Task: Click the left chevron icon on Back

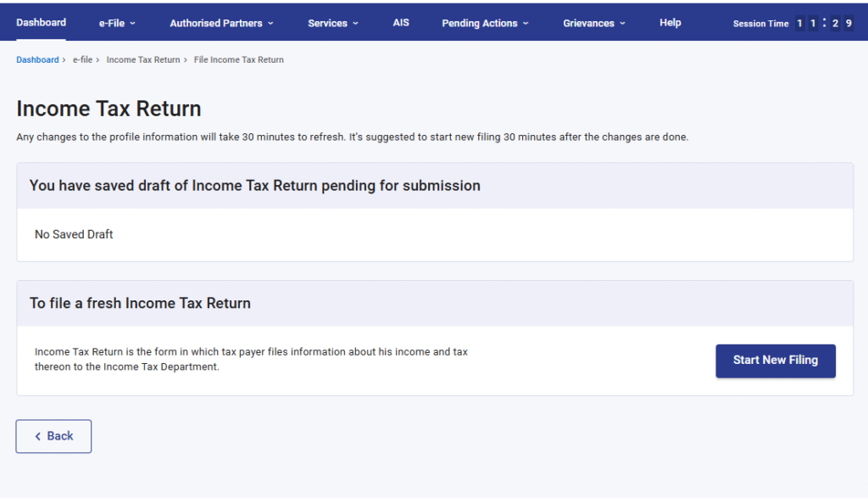Action: coord(38,436)
